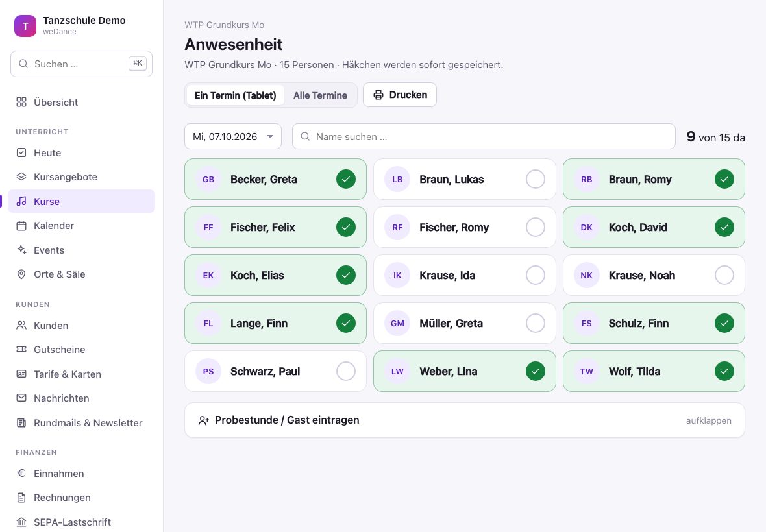
Task: Go to Kalender in the sidebar
Action: point(82,226)
